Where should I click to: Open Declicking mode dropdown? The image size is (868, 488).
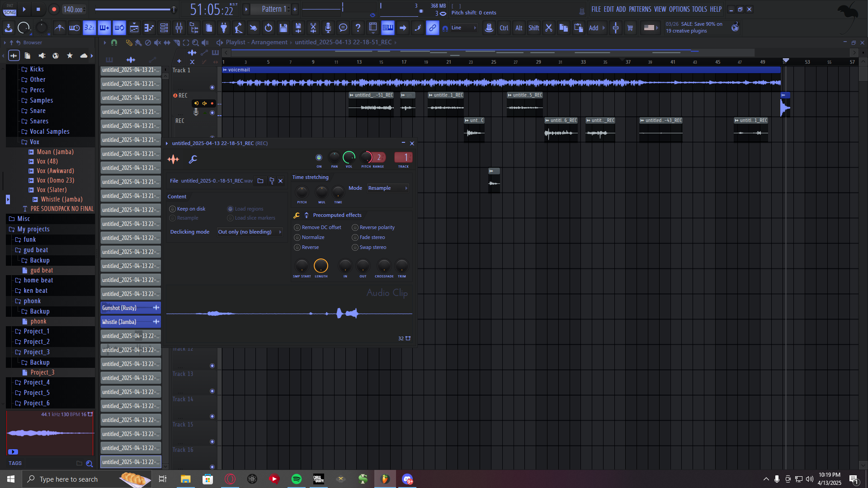[249, 232]
